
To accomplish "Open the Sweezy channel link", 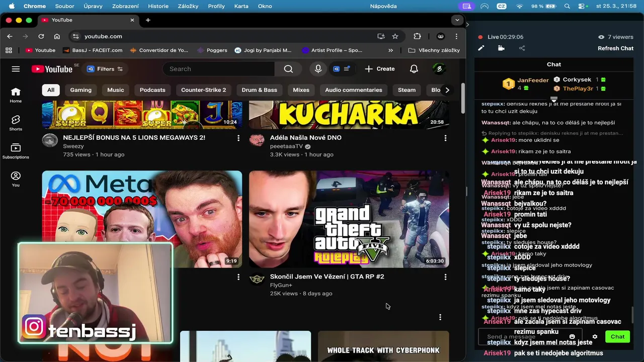I will pyautogui.click(x=73, y=146).
